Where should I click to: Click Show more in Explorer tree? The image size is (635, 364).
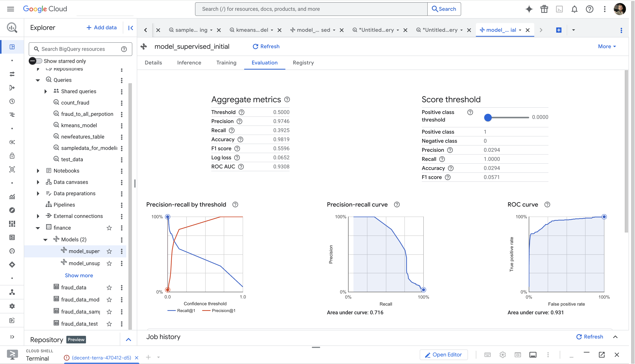[x=79, y=276]
